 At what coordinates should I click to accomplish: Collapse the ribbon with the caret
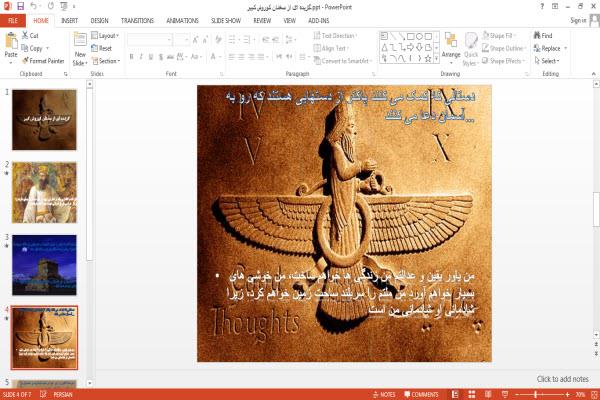click(x=593, y=73)
